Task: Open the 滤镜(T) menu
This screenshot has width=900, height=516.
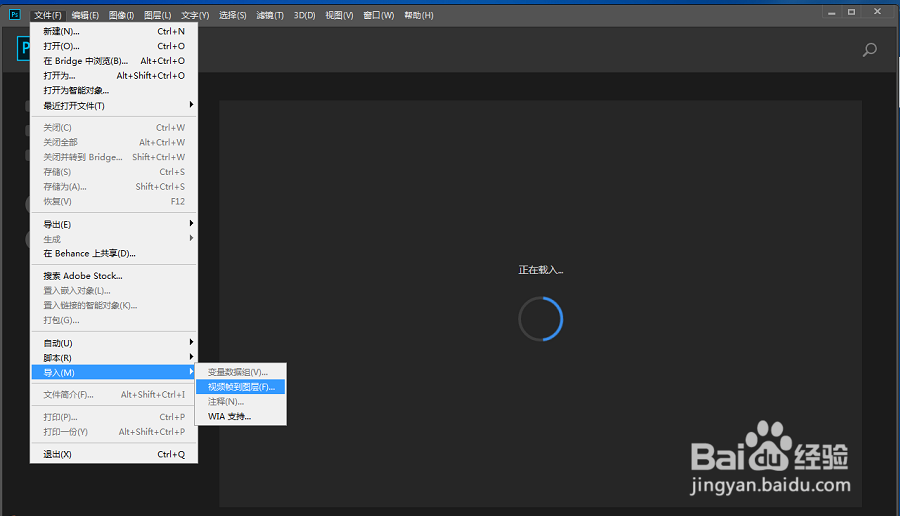Action: tap(270, 15)
